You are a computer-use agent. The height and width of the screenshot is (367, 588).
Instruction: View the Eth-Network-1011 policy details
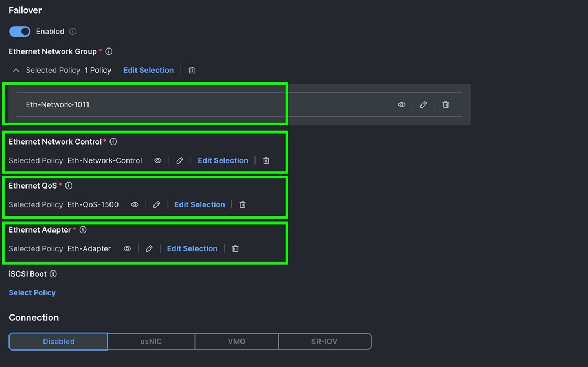pyautogui.click(x=402, y=104)
